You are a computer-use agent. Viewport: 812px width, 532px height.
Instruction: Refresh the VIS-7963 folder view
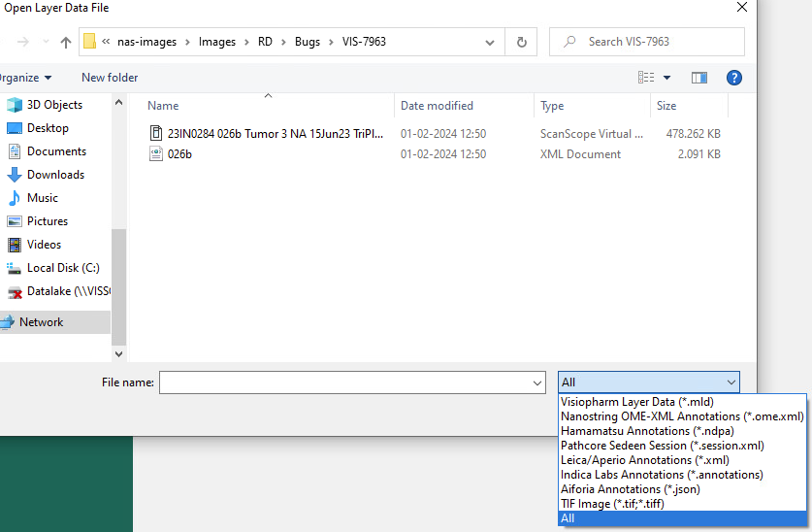(522, 42)
